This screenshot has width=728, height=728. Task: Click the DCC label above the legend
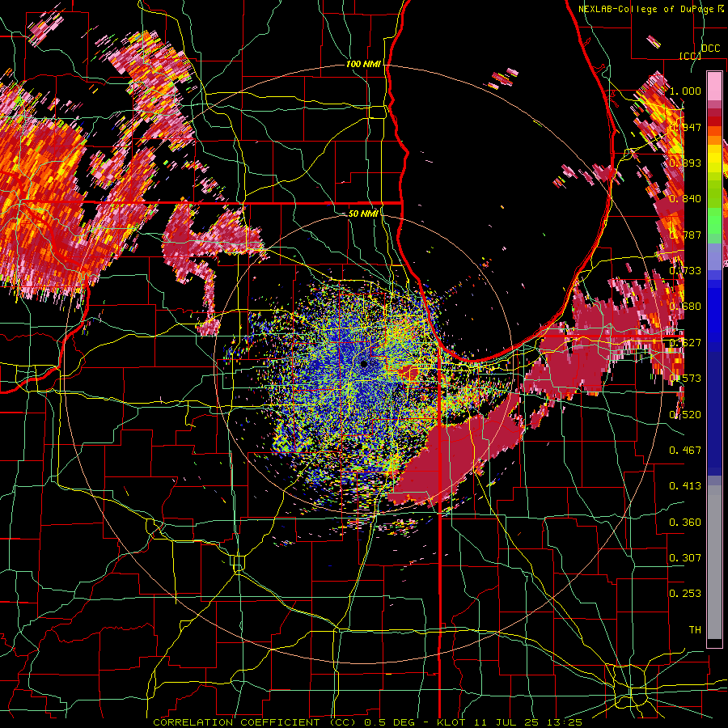click(x=710, y=49)
